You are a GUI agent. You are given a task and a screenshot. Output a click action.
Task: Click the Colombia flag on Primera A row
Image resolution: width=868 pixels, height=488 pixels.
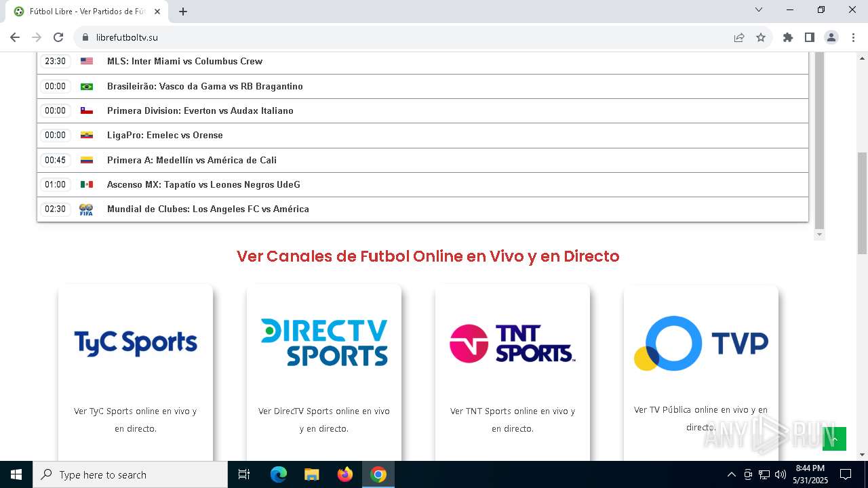click(x=87, y=160)
